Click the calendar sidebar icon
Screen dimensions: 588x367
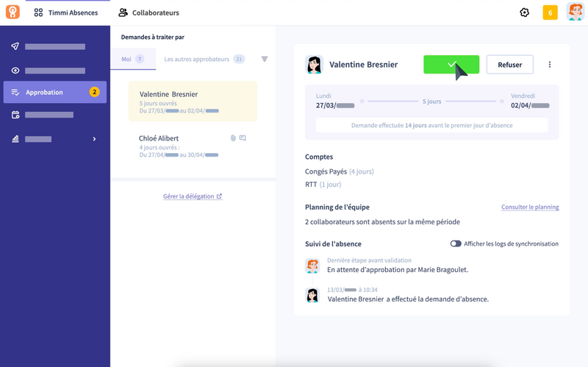point(15,115)
